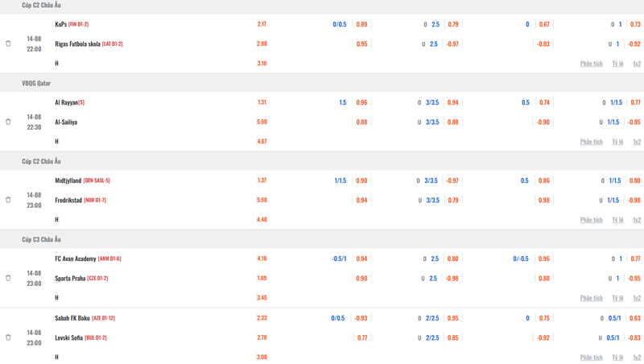Click trash icon for KuPs match
This screenshot has height=364, width=644.
tap(8, 43)
